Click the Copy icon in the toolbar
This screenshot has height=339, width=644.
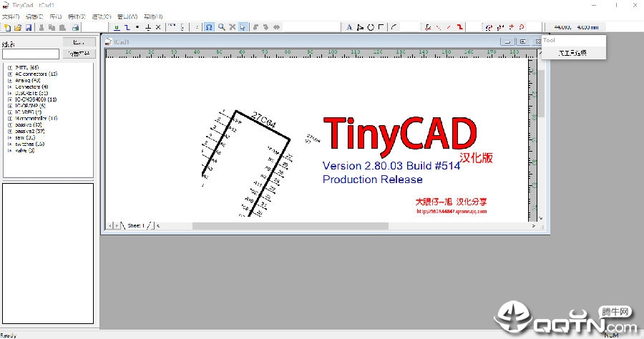click(52, 27)
